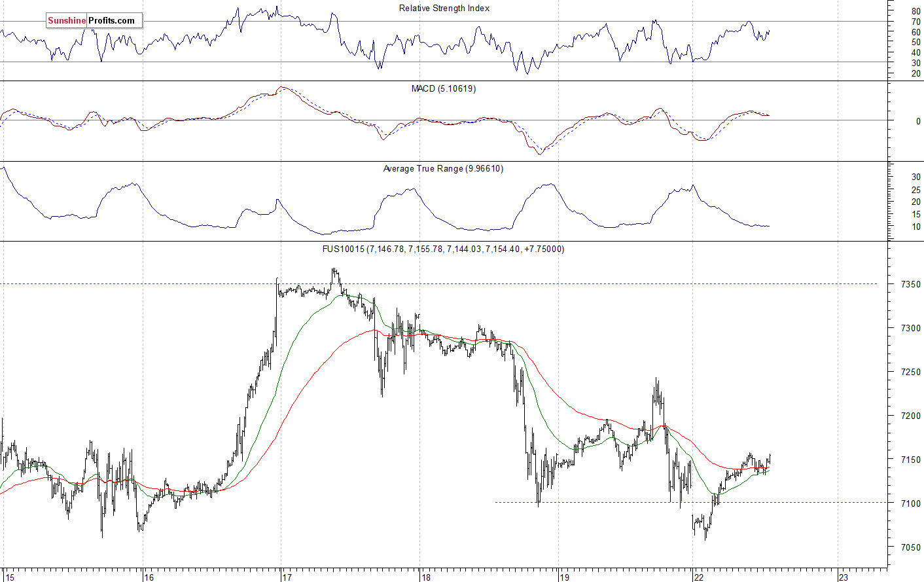Click the RSI axis value 50
Image resolution: width=924 pixels, height=582 pixels.
click(915, 43)
